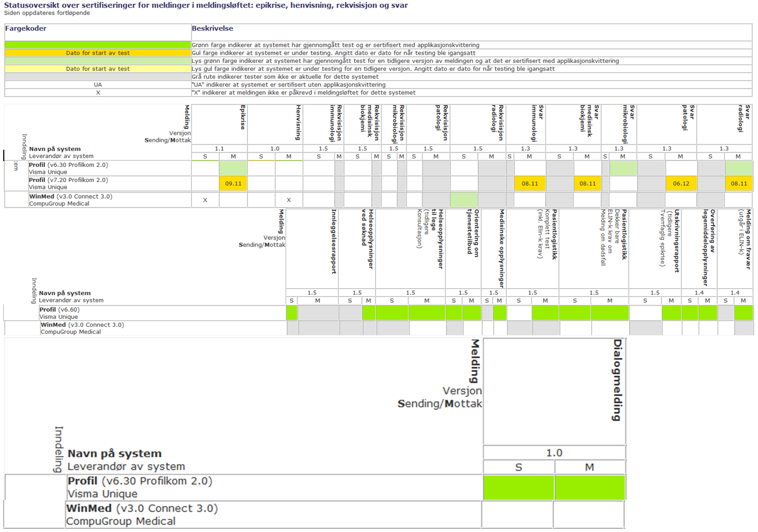The image size is (758, 532).
Task: Click "08.11" under Svar radiologi
Action: [x=739, y=184]
